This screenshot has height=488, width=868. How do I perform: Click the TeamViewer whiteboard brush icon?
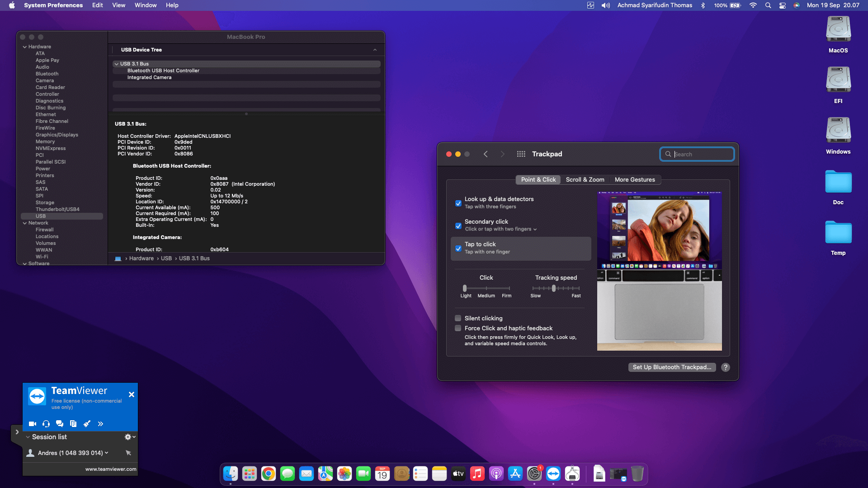(87, 424)
